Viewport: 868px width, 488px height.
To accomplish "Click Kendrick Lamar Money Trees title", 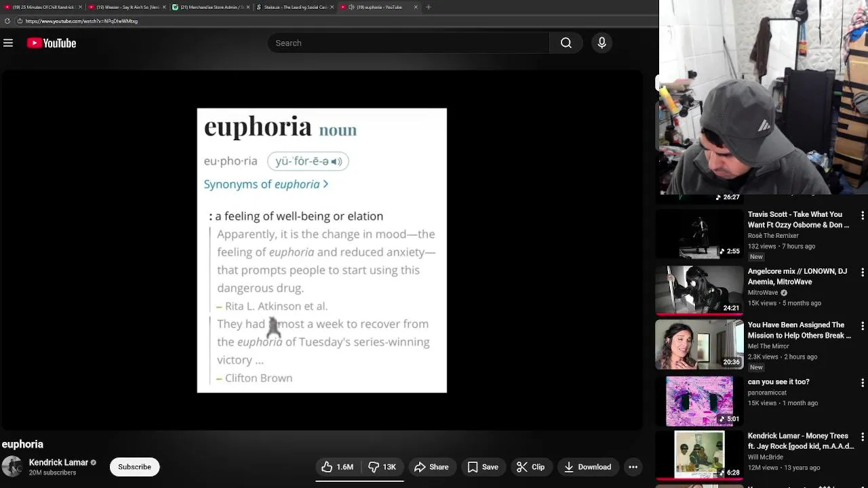I will (800, 441).
